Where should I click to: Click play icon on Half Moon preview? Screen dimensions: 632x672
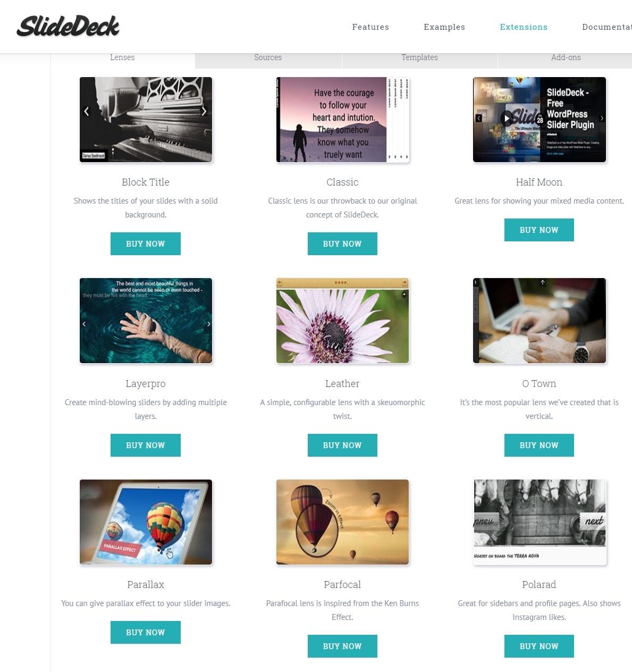[507, 118]
